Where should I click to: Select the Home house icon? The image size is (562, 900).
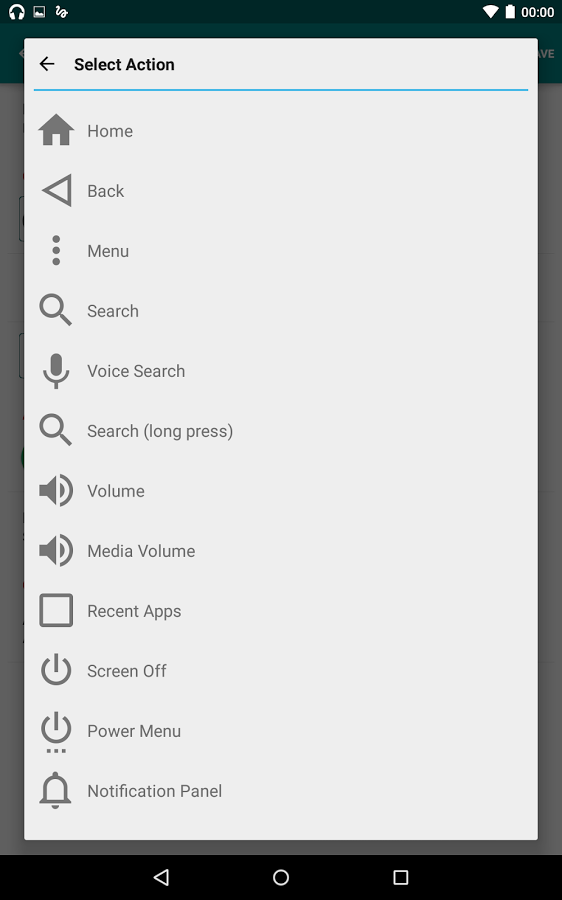(56, 130)
